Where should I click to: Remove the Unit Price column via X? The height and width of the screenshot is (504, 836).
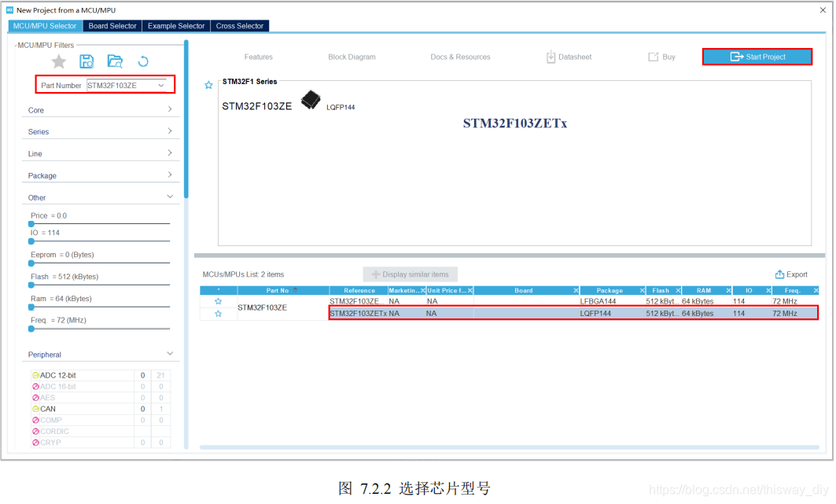[470, 290]
